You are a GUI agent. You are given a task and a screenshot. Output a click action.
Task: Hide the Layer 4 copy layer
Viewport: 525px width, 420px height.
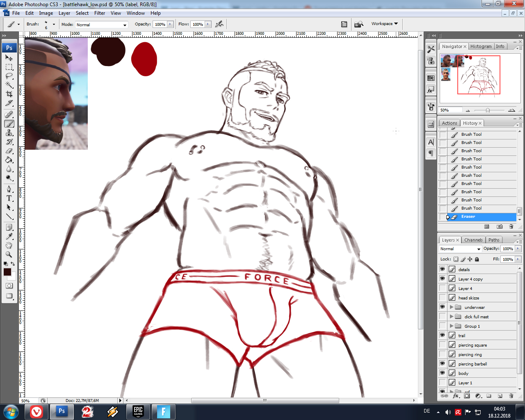[x=442, y=278]
